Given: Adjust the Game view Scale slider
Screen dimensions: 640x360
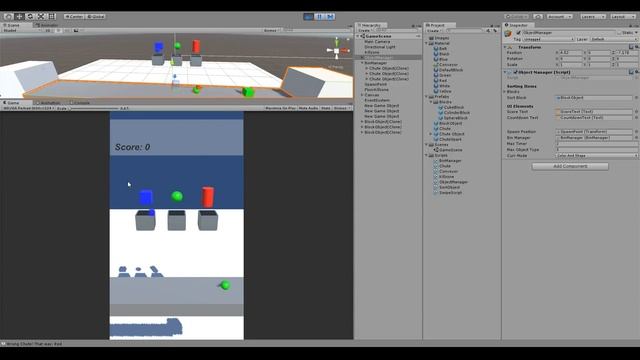Looking at the screenshot, I should coord(93,108).
